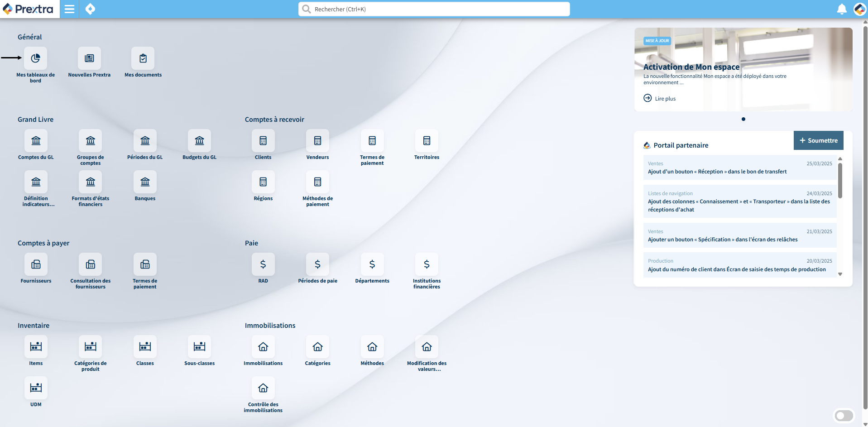Open Vendeurs icon
Viewport: 868px width, 427px height.
pos(318,141)
